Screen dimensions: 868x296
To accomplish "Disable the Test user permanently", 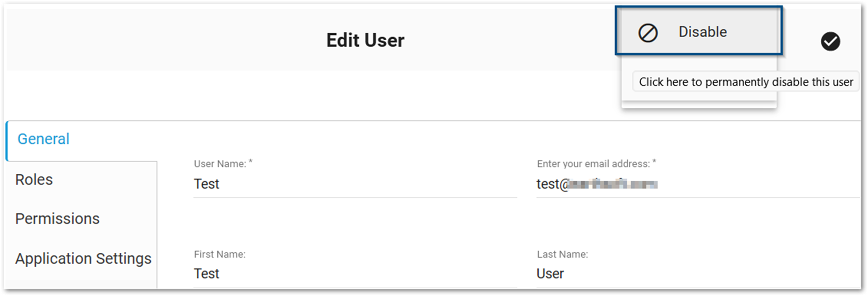I will click(699, 31).
